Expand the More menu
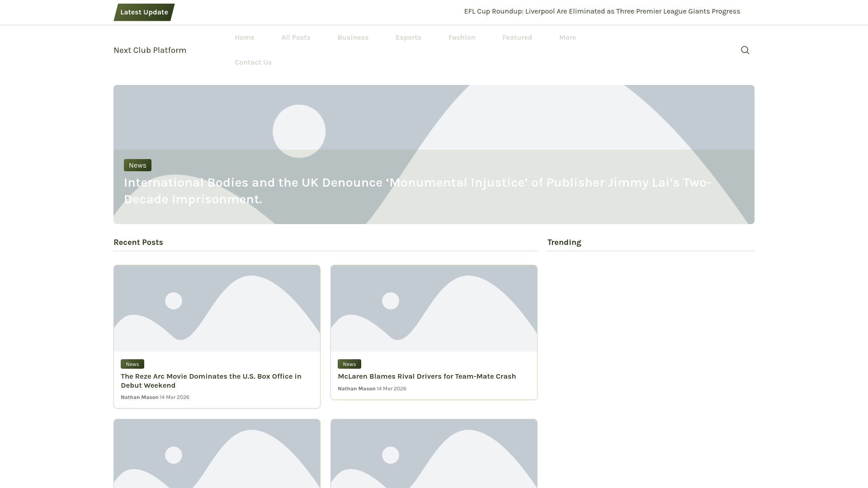 (567, 38)
